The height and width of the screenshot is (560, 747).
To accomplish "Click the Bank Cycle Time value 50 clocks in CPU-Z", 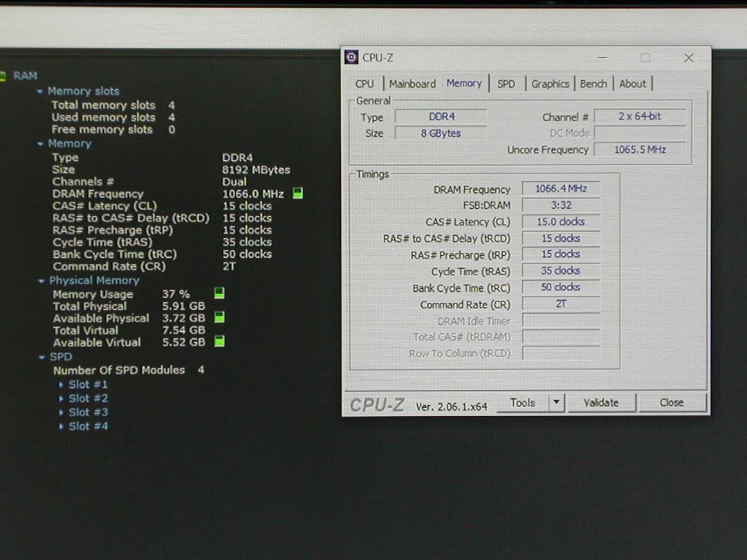I will coord(561,287).
